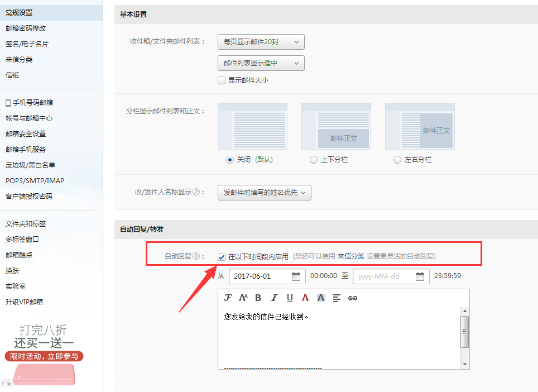
Task: Open 客户端授权密码 settings
Action: pyautogui.click(x=29, y=197)
